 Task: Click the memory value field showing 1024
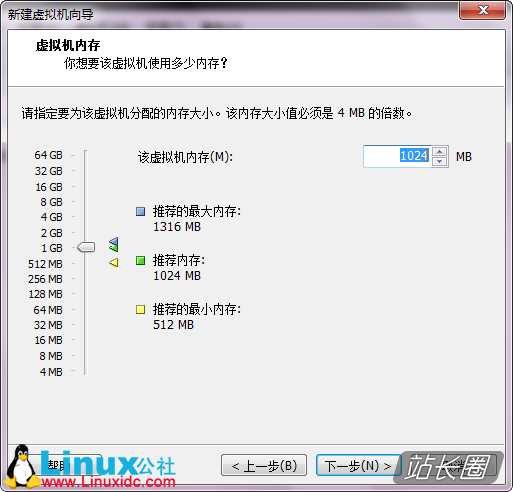(x=397, y=156)
